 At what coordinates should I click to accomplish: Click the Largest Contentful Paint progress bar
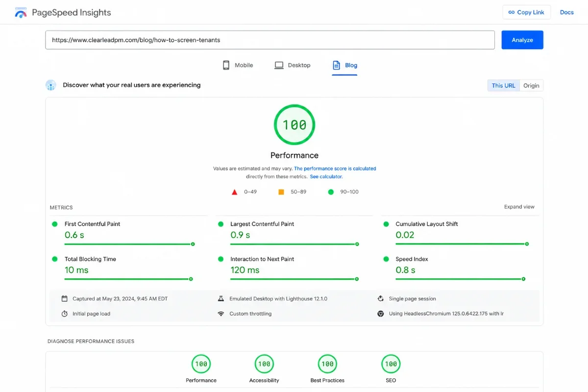(295, 244)
